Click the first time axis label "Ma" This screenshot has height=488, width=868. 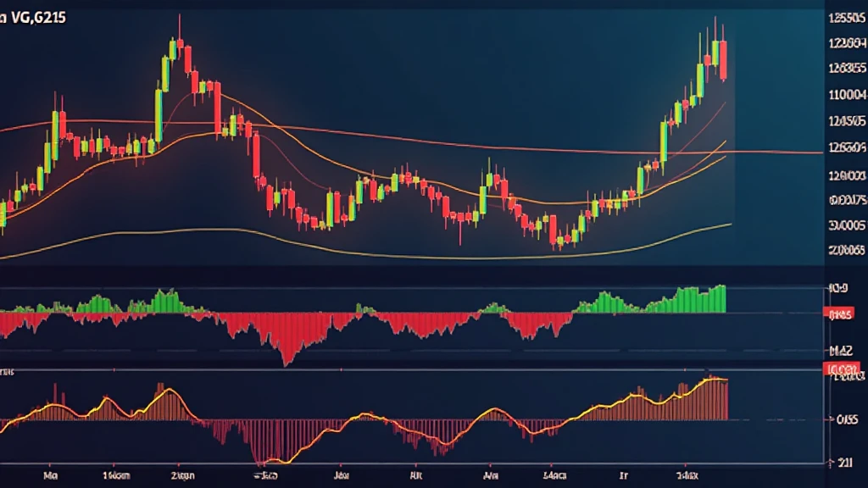click(x=49, y=477)
